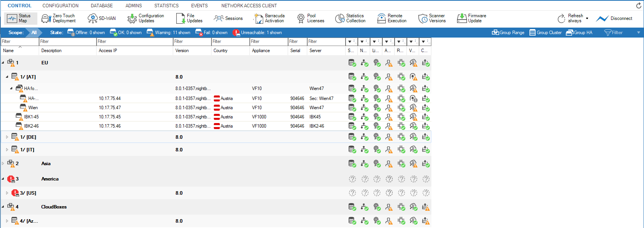The image size is (644, 228).
Task: Expand the range 2 Asia node
Action: click(3, 163)
